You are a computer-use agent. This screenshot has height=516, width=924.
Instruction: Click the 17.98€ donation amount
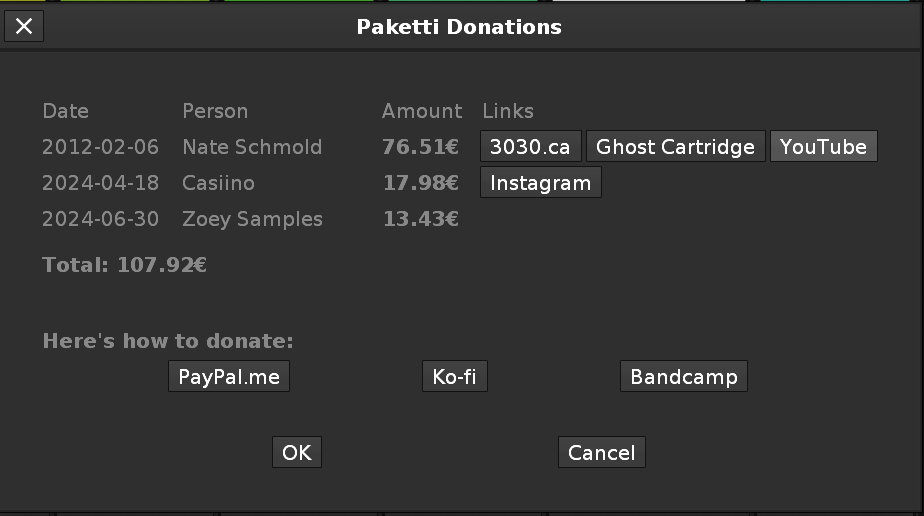coord(421,183)
